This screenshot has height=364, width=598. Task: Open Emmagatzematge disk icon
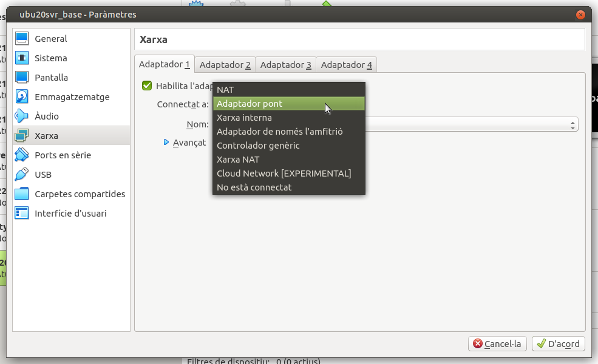coord(22,97)
